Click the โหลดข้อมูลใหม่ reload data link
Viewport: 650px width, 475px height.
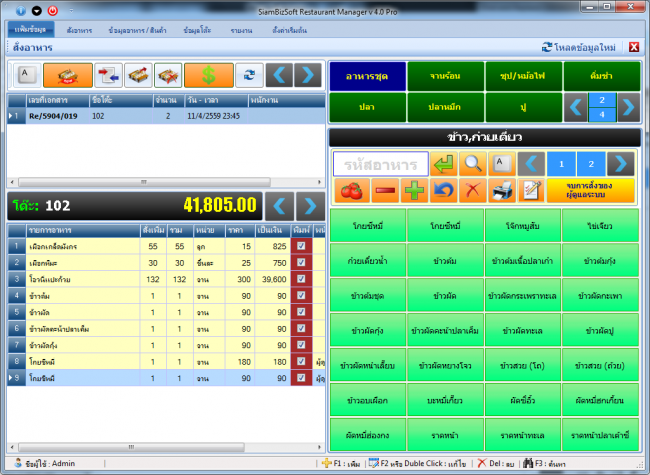point(579,47)
